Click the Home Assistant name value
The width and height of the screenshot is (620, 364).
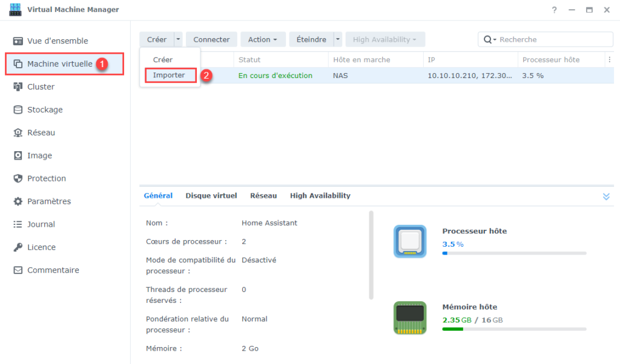(269, 223)
